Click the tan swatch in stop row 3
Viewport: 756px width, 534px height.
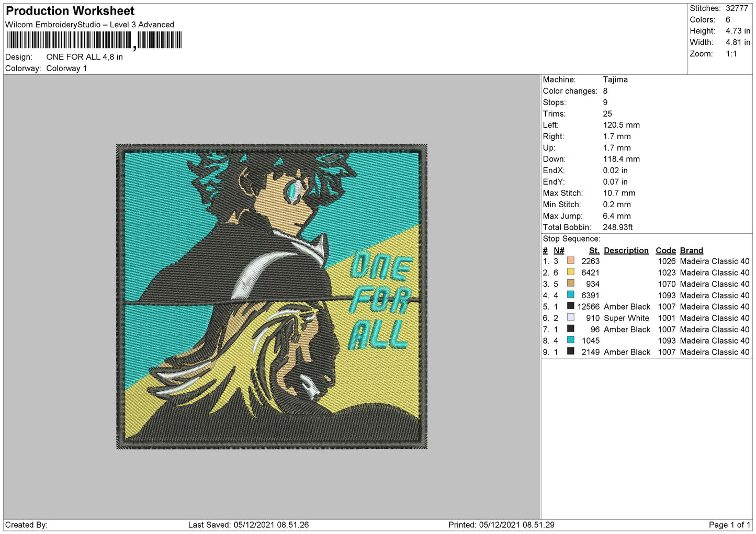pos(570,283)
